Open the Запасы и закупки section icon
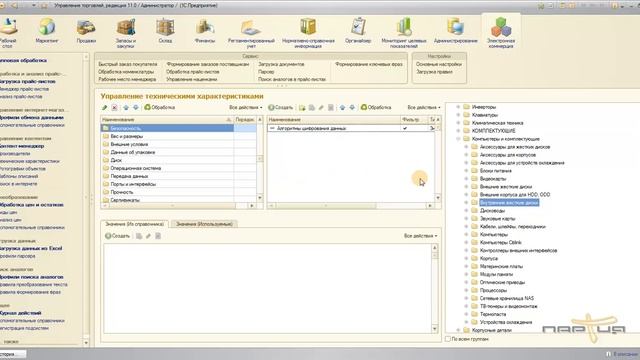The image size is (640, 360). click(x=126, y=33)
